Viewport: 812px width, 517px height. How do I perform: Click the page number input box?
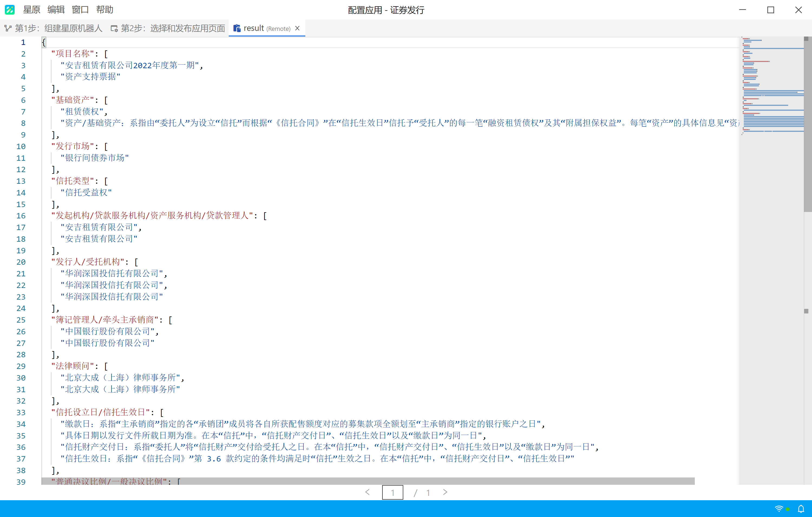(x=392, y=492)
